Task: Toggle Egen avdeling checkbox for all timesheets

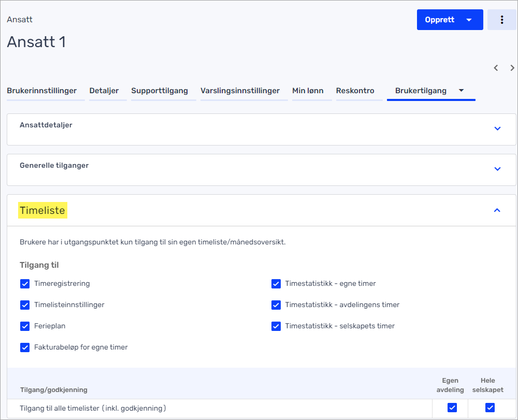Action: pos(452,408)
